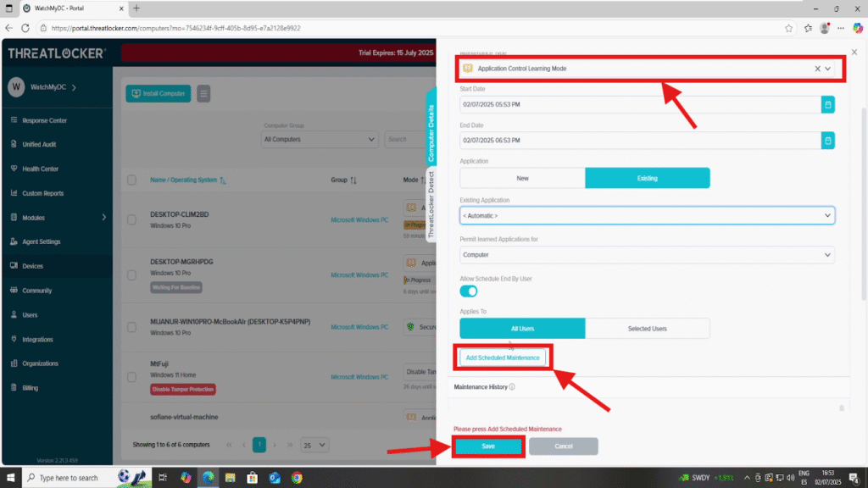
Task: Tick the select-all computers checkbox
Action: 131,180
